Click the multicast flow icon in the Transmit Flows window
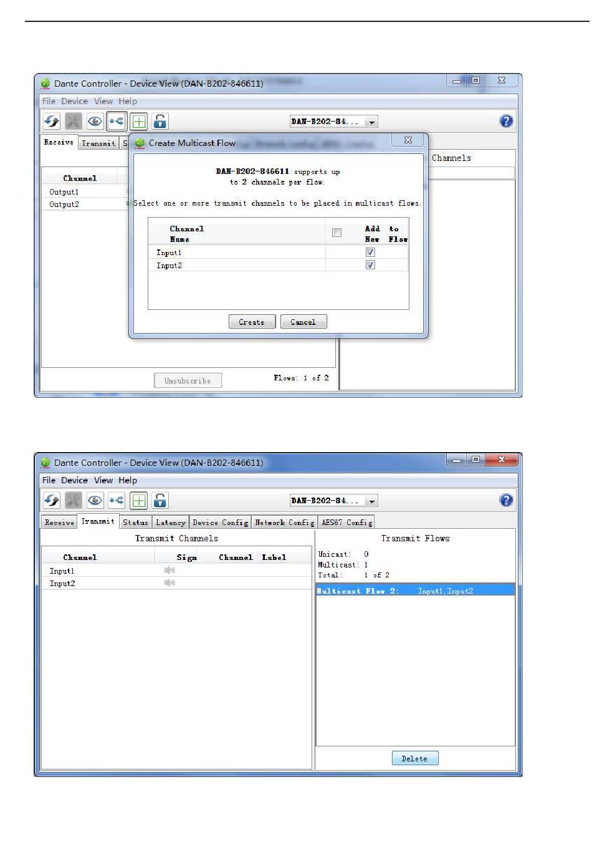 [117, 500]
